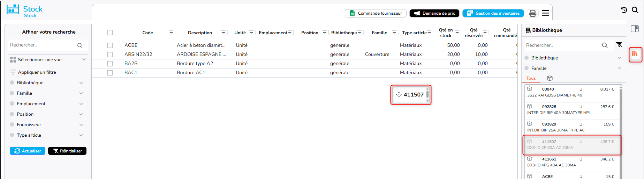Viewport: 644px width, 179px height.
Task: Select the Tous tab
Action: [x=531, y=78]
